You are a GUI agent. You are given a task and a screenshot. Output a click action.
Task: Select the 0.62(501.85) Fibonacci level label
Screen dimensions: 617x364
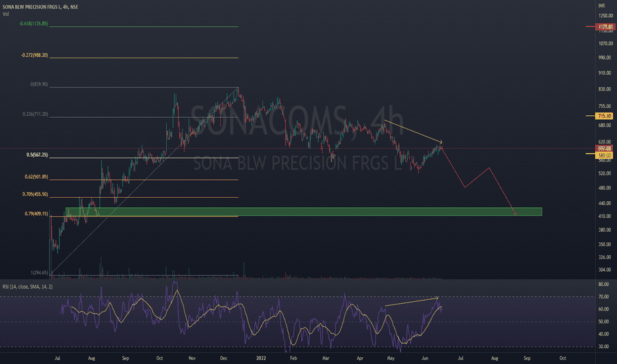coord(36,177)
